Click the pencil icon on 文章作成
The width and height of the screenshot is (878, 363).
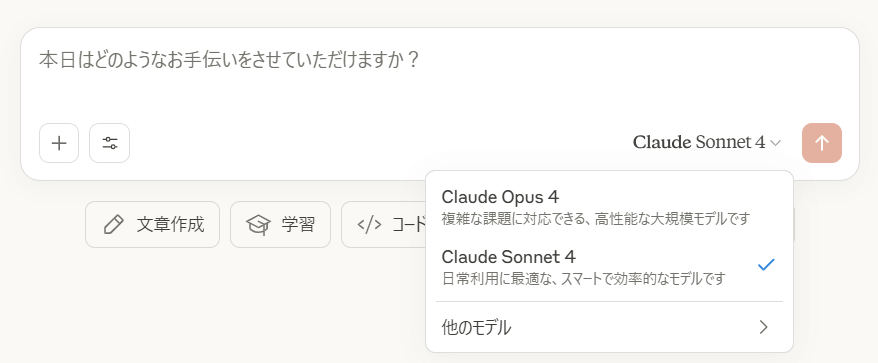(114, 225)
